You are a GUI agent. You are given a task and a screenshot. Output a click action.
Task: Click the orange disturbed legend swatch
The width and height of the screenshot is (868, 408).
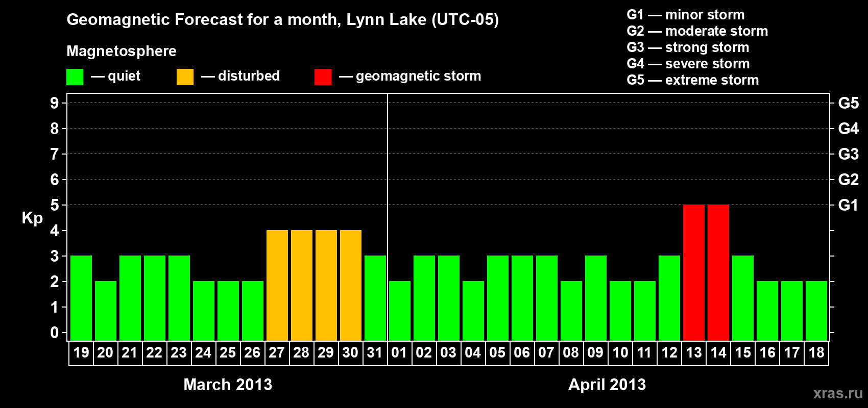point(185,77)
